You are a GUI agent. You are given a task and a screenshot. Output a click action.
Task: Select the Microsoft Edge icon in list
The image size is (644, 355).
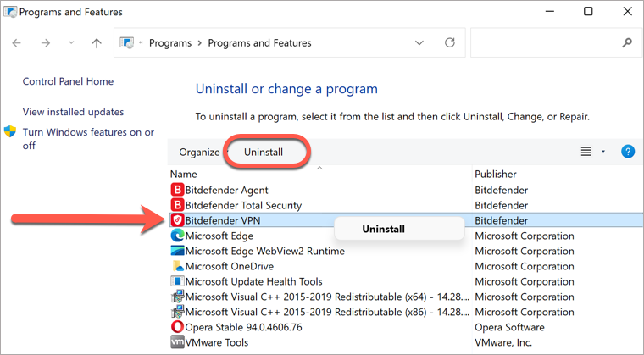(x=177, y=236)
